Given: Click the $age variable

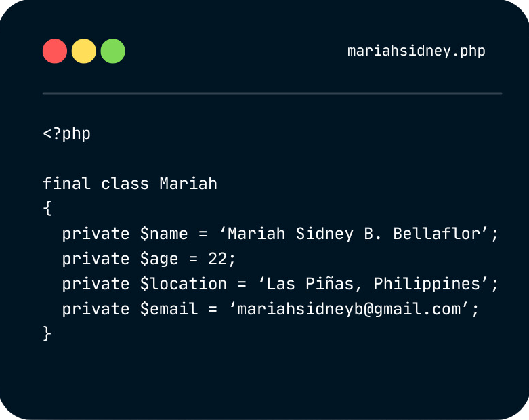Looking at the screenshot, I should pos(159,259).
